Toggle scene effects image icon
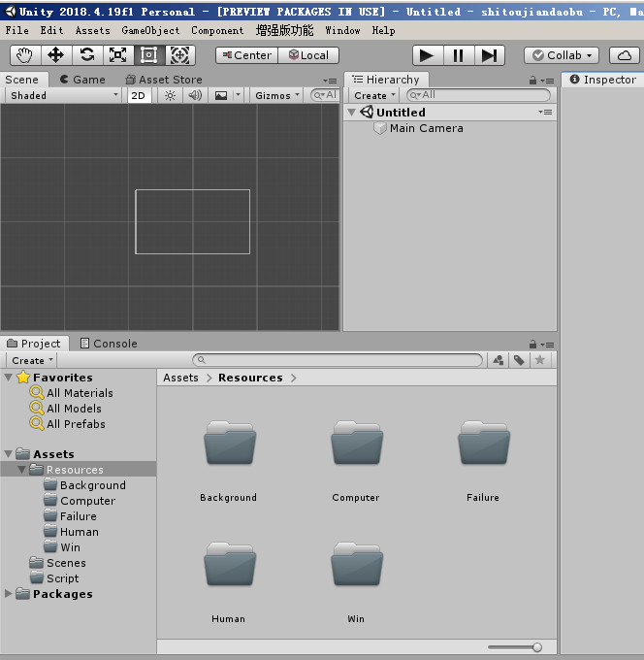The width and height of the screenshot is (644, 660). point(221,95)
